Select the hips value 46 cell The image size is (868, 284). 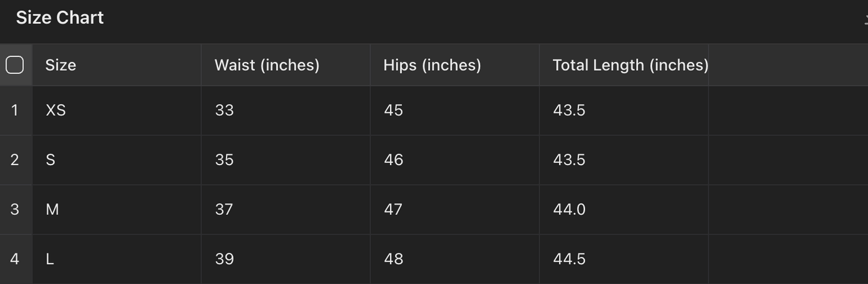(x=393, y=160)
